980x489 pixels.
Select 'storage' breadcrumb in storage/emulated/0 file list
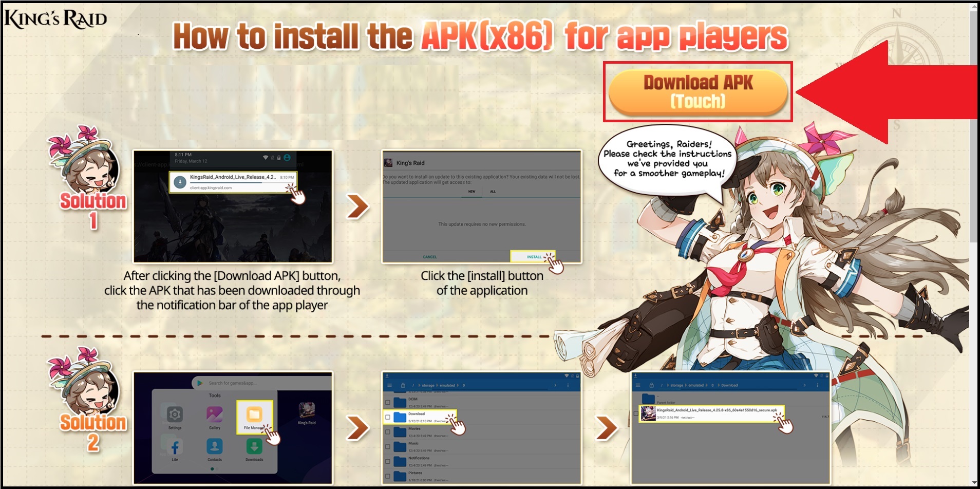click(428, 385)
